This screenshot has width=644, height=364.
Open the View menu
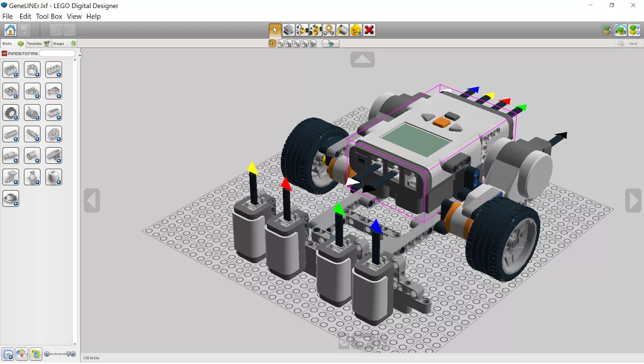point(74,17)
